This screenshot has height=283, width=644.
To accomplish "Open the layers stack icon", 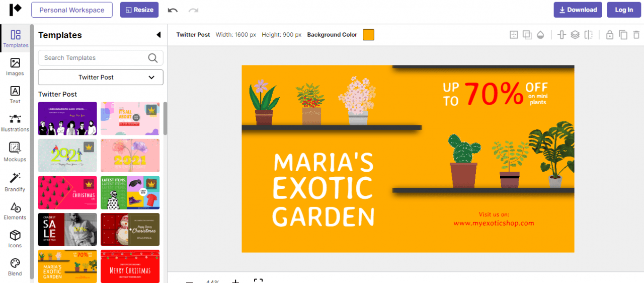I will tap(575, 35).
